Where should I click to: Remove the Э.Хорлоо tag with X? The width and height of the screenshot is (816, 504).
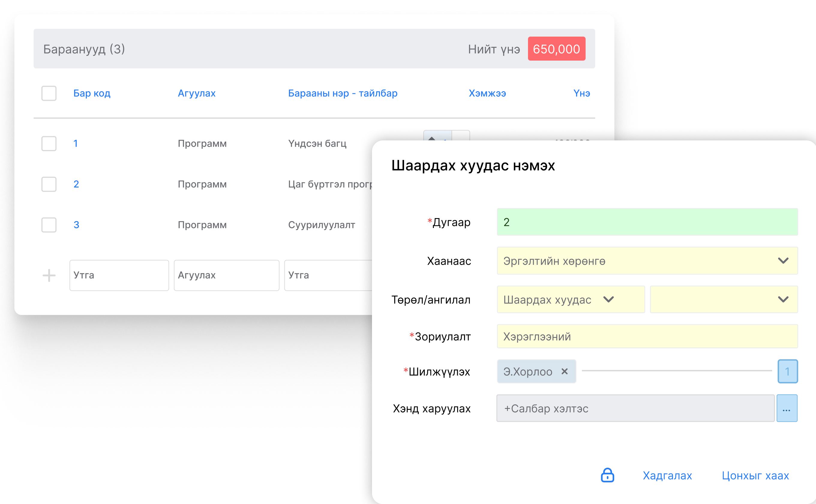(564, 371)
